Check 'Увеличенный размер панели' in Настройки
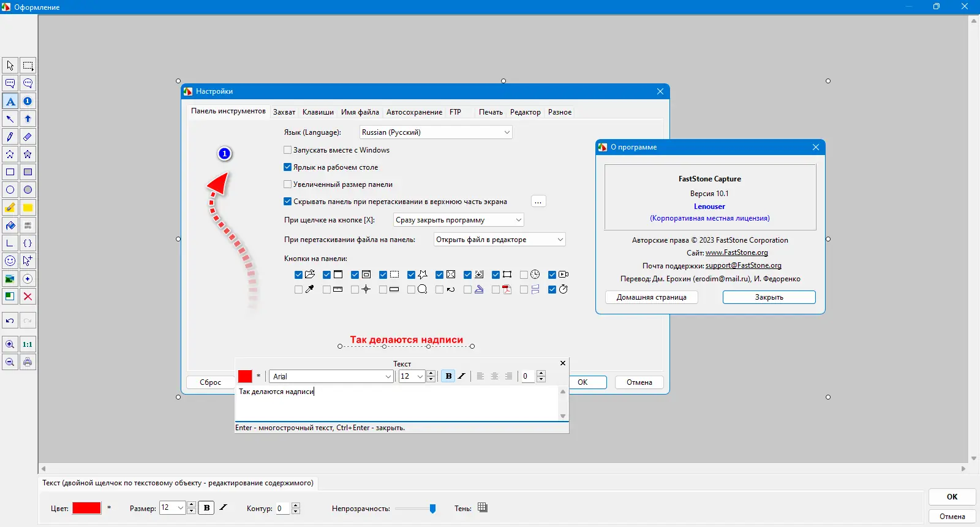This screenshot has width=980, height=527. coord(288,184)
